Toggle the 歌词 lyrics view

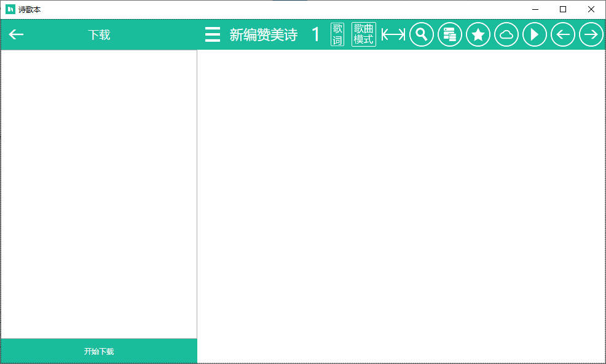click(337, 34)
